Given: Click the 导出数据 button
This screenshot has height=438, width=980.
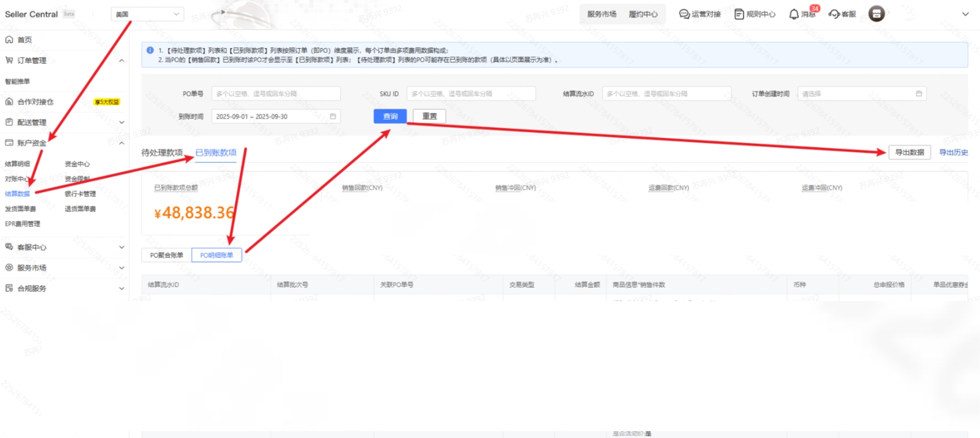Looking at the screenshot, I should coord(909,153).
